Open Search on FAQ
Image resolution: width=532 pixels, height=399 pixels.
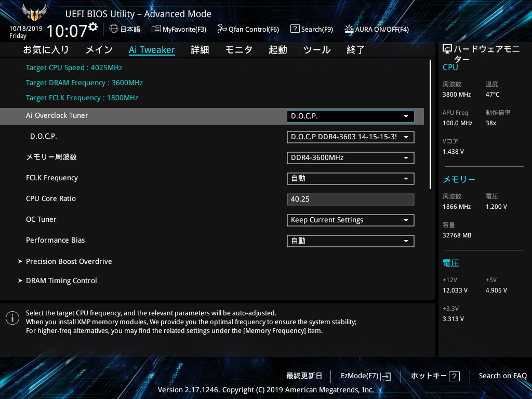click(x=502, y=376)
